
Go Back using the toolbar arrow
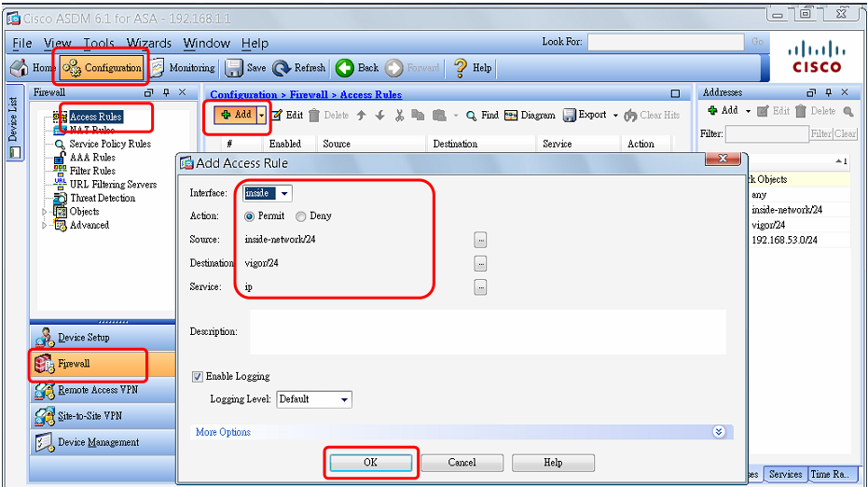click(358, 68)
